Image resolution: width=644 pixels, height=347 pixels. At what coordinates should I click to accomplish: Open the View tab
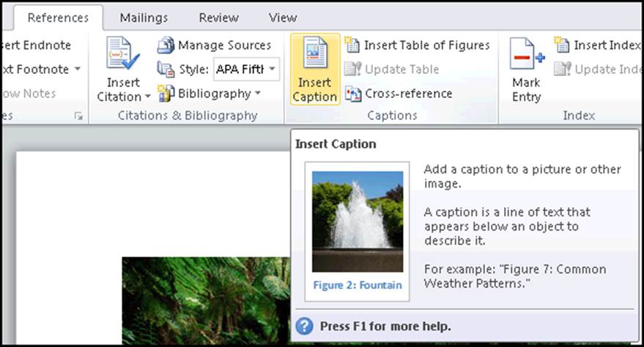pyautogui.click(x=283, y=18)
